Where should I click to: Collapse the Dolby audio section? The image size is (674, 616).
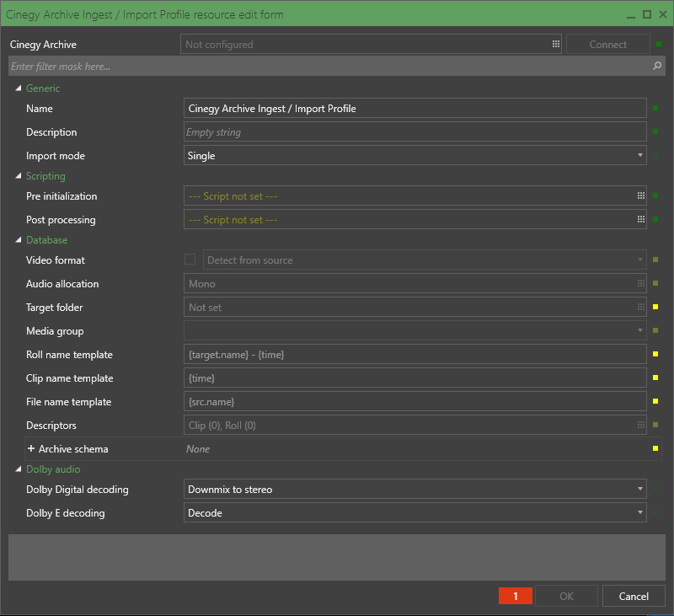(18, 469)
